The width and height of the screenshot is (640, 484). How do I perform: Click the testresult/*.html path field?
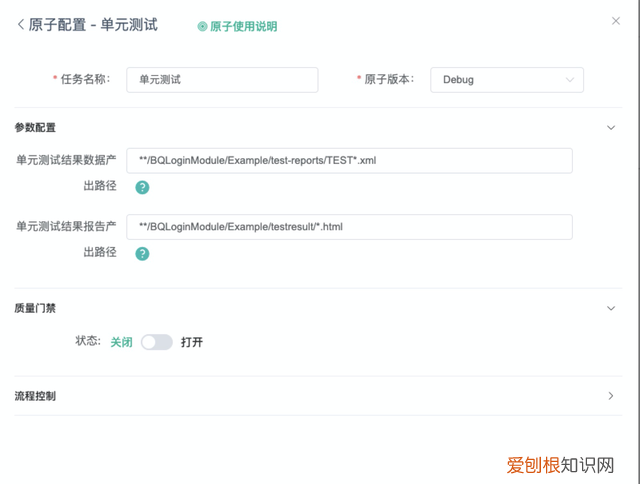(x=349, y=227)
